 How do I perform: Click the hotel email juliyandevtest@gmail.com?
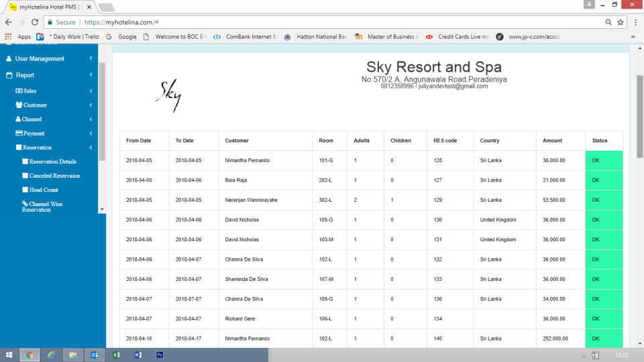pyautogui.click(x=453, y=86)
